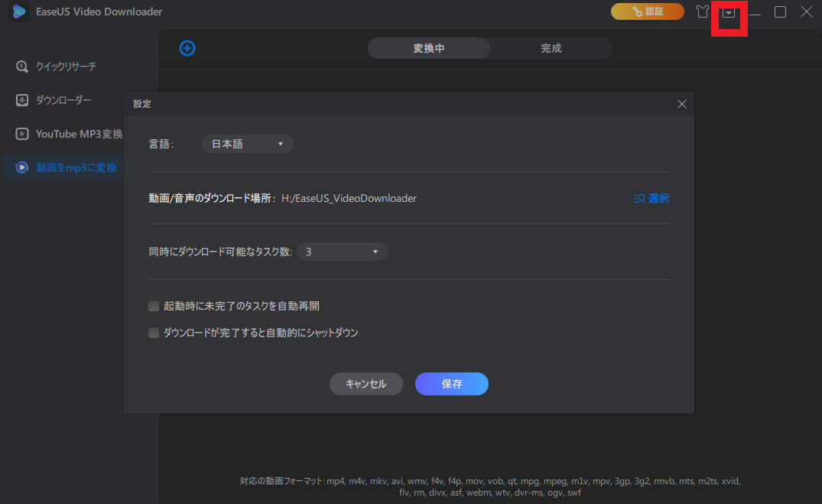822x504 pixels.
Task: Open the title bar dropdown menu icon
Action: (729, 12)
